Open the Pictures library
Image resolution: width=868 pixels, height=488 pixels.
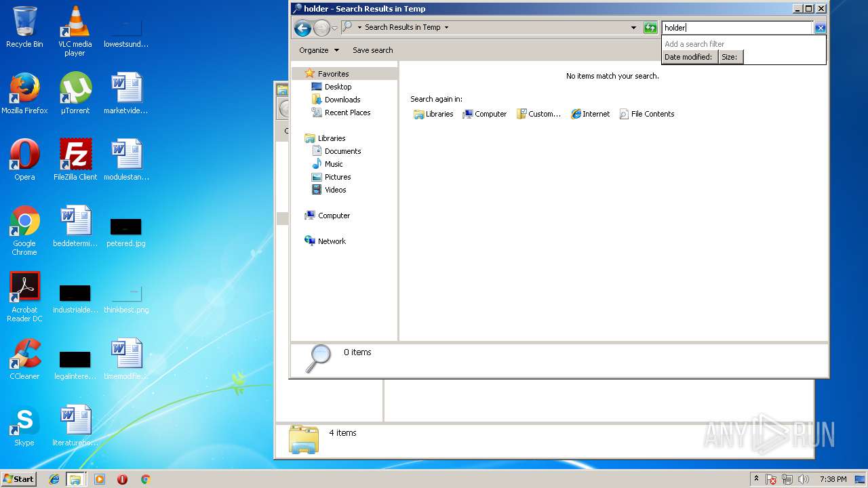click(331, 177)
